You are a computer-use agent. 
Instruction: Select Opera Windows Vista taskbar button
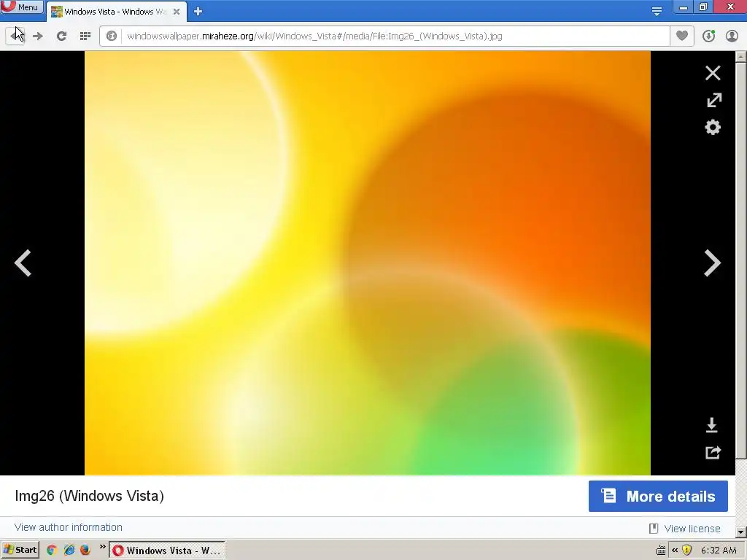167,551
